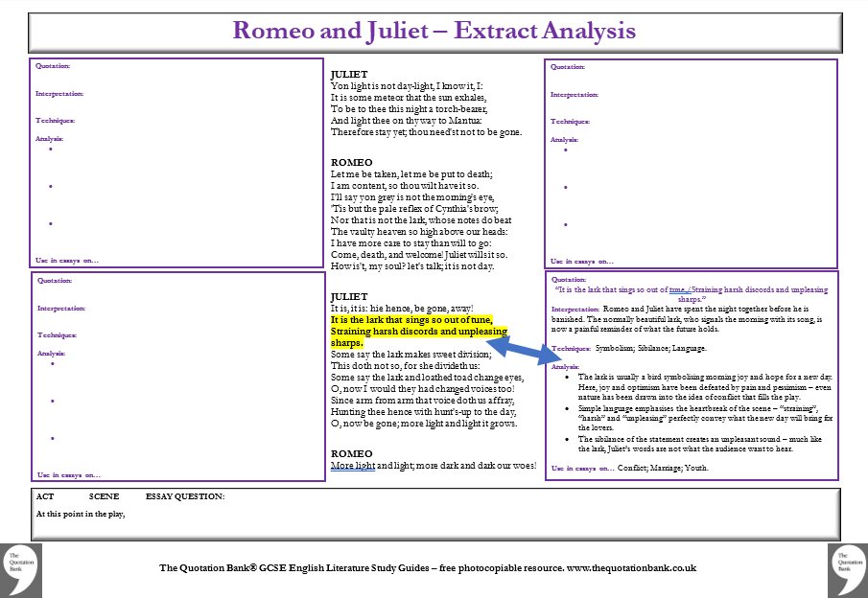Click 'Let me be taken, let me be put to death;'

pos(411,174)
